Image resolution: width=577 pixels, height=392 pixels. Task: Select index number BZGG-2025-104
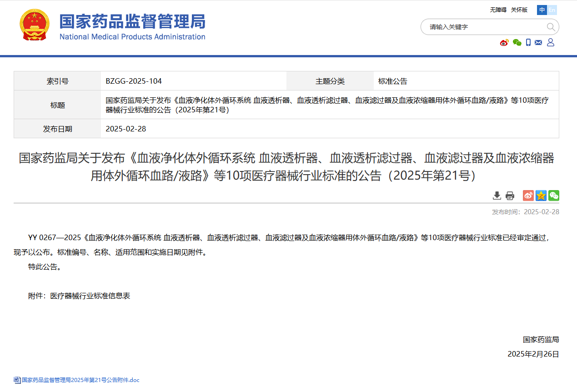click(134, 81)
